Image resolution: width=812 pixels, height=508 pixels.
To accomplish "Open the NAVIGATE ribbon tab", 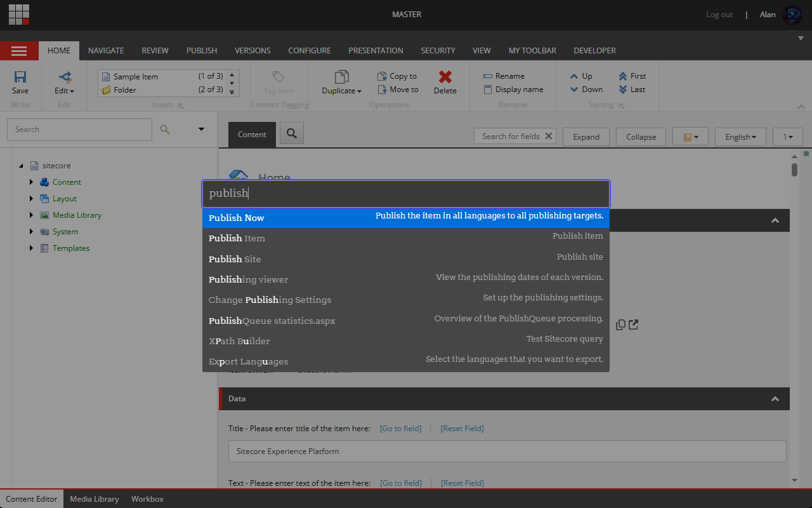I will [x=106, y=51].
